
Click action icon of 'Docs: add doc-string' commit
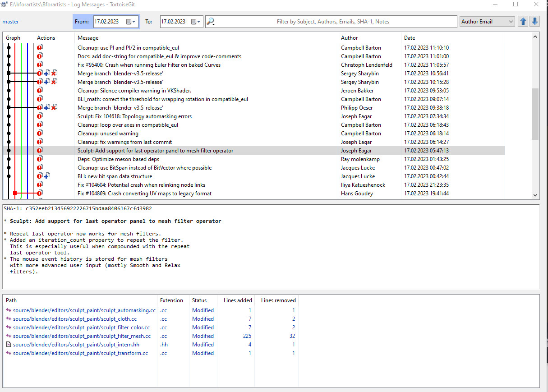coord(40,56)
